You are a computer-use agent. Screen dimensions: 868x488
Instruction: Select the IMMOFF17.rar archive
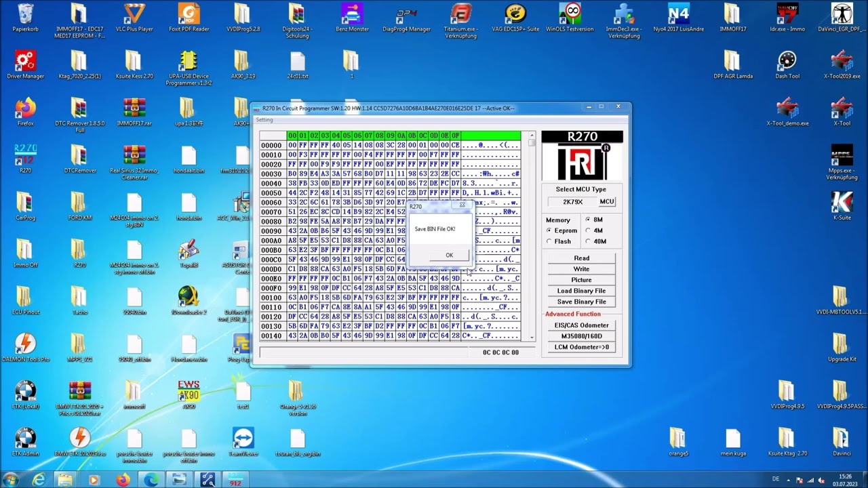134,112
